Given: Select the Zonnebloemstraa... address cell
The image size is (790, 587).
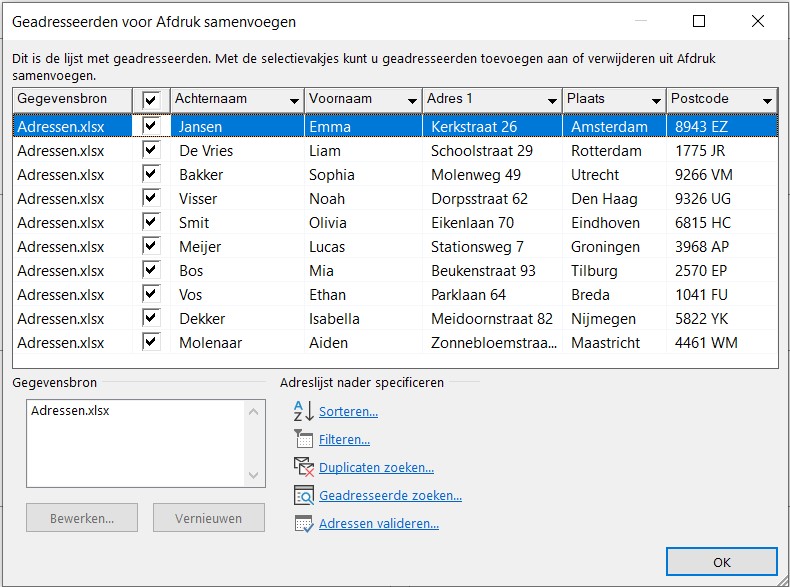Looking at the screenshot, I should click(492, 343).
